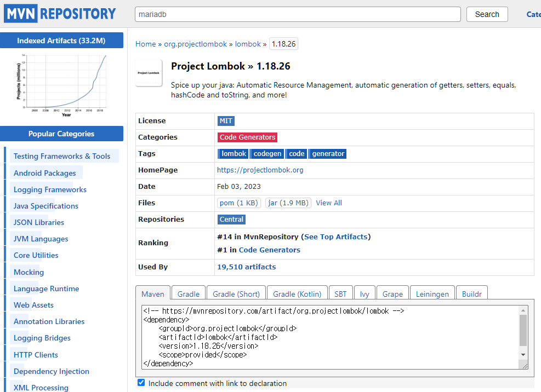Open Annotation Libraries category

click(x=49, y=321)
